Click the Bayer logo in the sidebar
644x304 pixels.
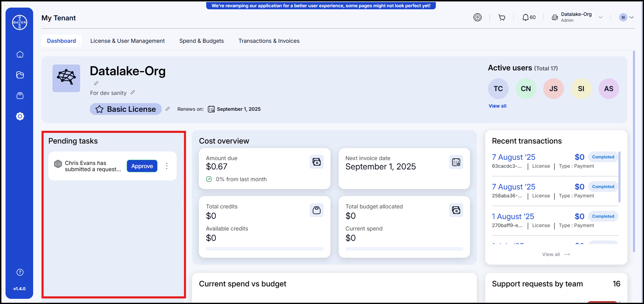pos(20,22)
